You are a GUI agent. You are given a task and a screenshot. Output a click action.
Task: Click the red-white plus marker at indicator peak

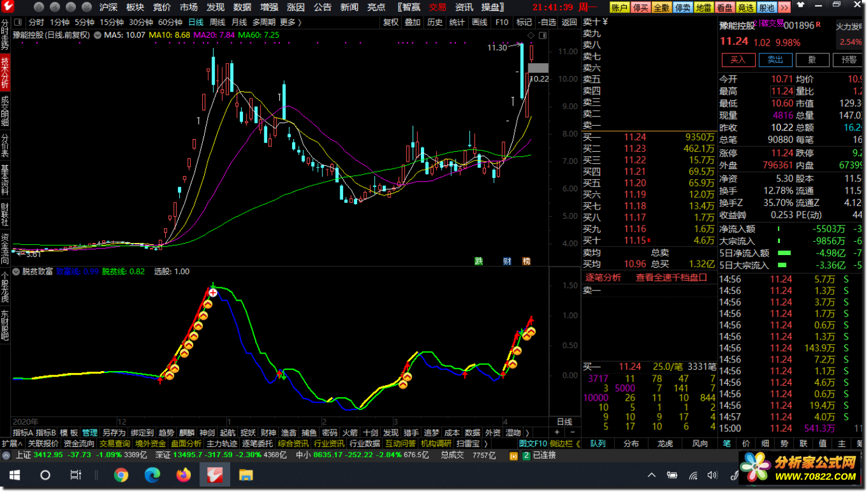click(213, 293)
